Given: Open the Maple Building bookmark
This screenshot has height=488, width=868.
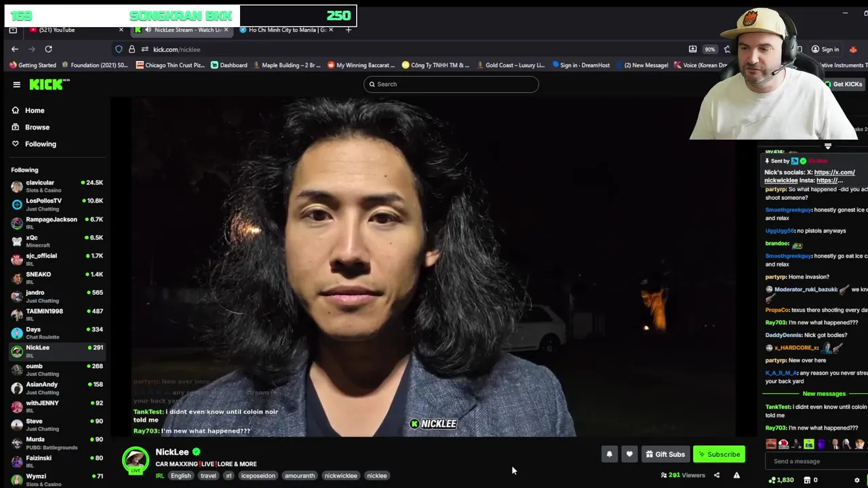Looking at the screenshot, I should 286,65.
